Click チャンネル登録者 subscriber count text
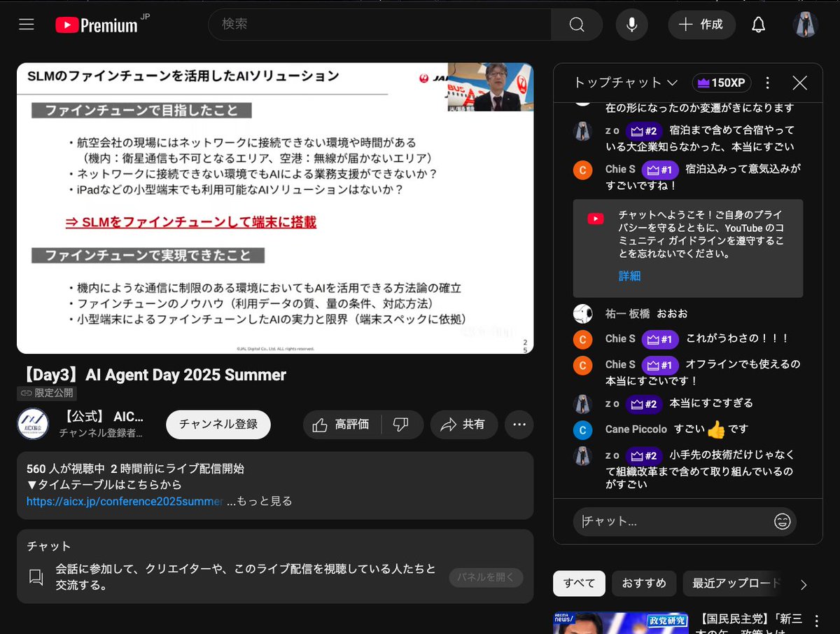 pos(101,434)
